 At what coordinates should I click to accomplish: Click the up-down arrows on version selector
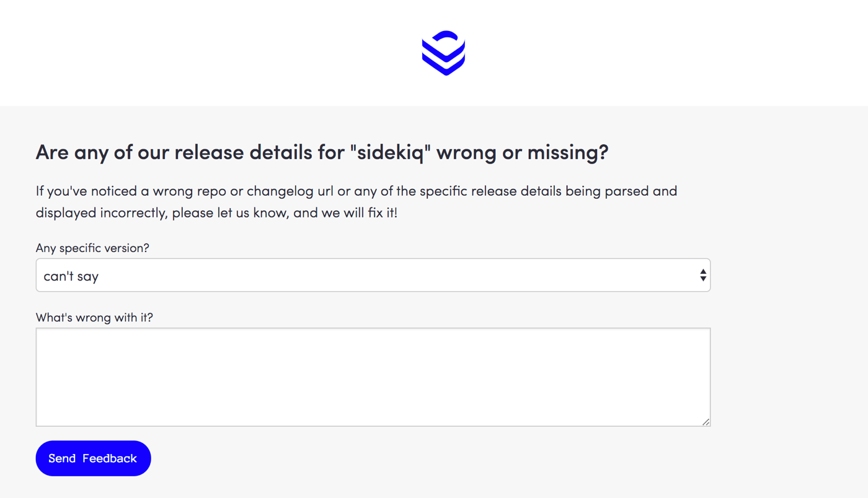pos(702,275)
